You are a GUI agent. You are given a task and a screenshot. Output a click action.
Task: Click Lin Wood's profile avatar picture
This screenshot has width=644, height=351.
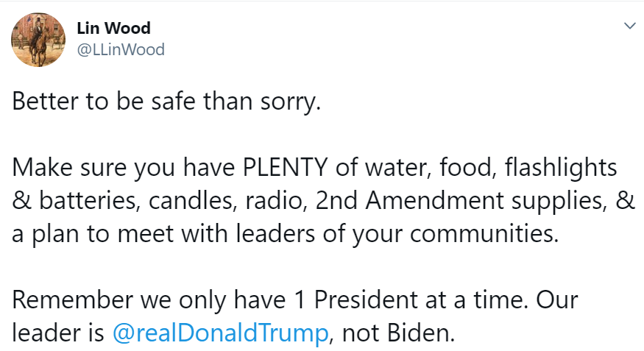pos(38,39)
